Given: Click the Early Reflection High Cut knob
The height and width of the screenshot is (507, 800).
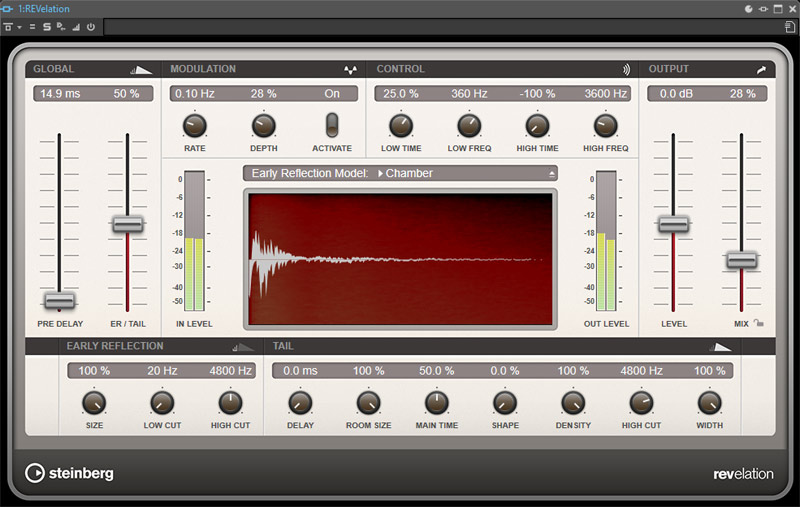Looking at the screenshot, I should pyautogui.click(x=230, y=403).
